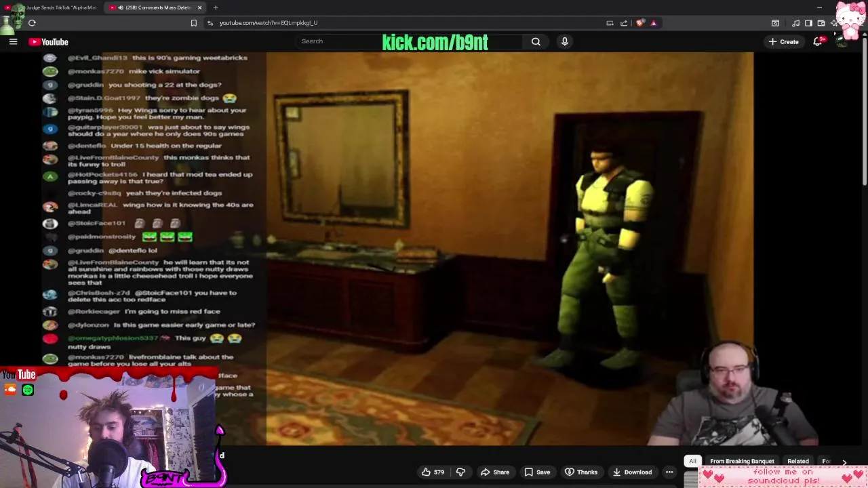Close the Comments Mass Delete tab
This screenshot has height=488, width=868.
coord(199,7)
